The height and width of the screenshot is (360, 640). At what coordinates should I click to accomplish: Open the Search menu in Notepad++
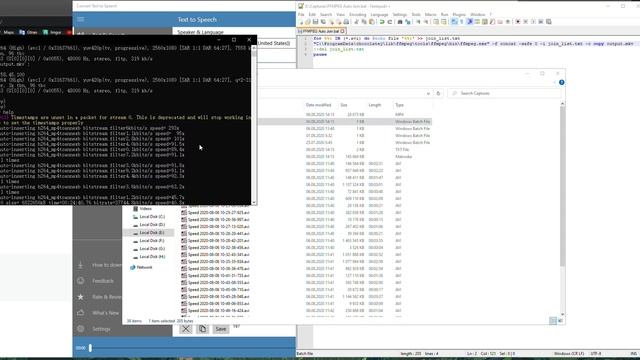click(326, 14)
